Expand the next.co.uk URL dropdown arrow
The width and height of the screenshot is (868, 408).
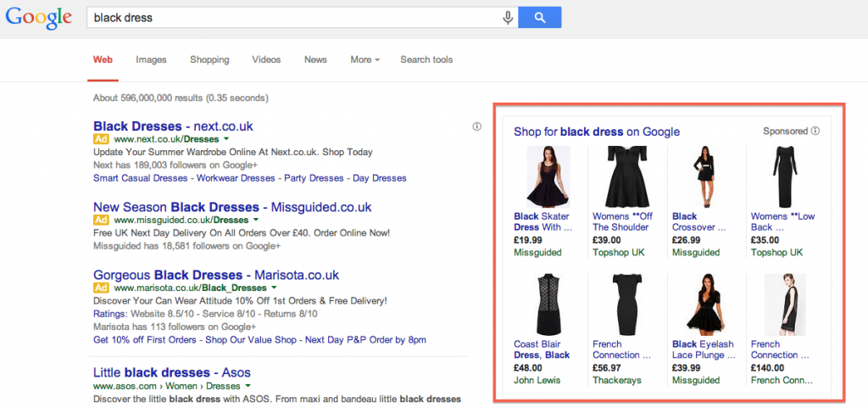[x=227, y=138]
